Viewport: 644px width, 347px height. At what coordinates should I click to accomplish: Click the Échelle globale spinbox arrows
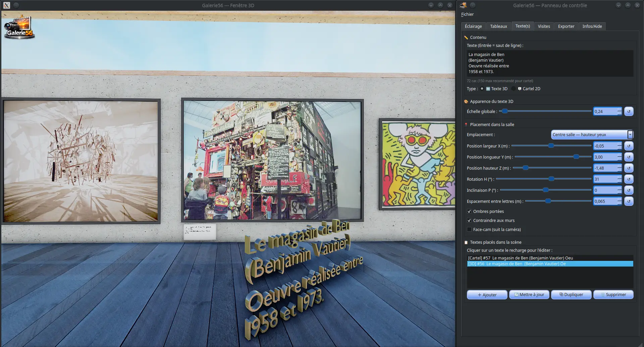(x=620, y=111)
